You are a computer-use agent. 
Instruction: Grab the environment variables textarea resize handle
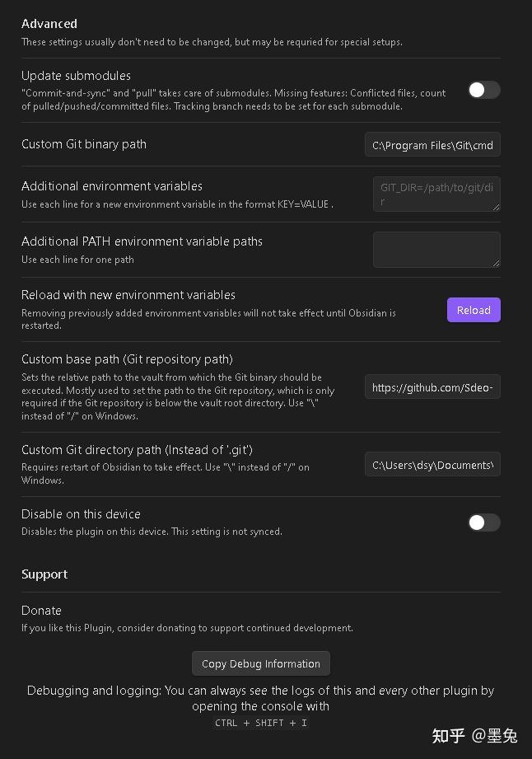pos(496,207)
